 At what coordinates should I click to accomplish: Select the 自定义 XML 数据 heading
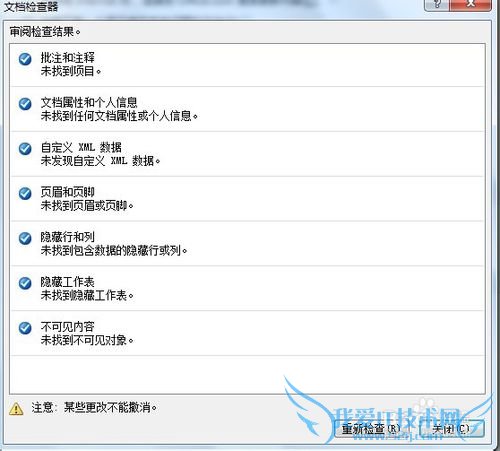[81, 147]
